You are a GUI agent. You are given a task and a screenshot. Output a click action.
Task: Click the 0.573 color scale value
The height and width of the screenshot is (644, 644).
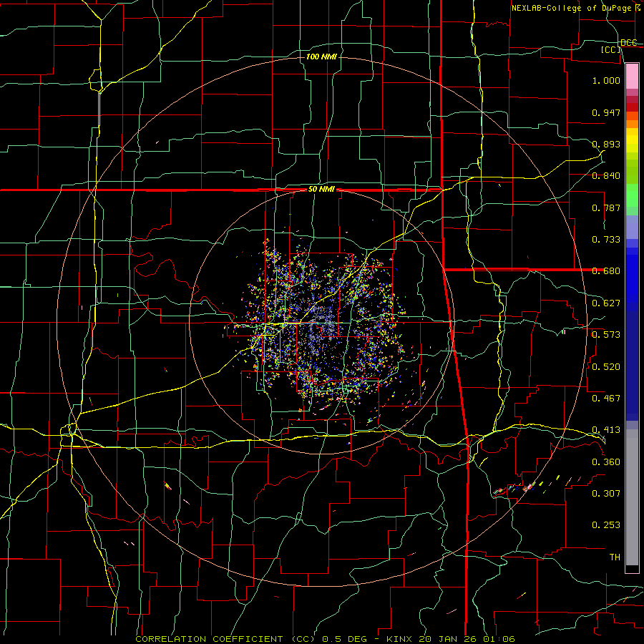(606, 335)
